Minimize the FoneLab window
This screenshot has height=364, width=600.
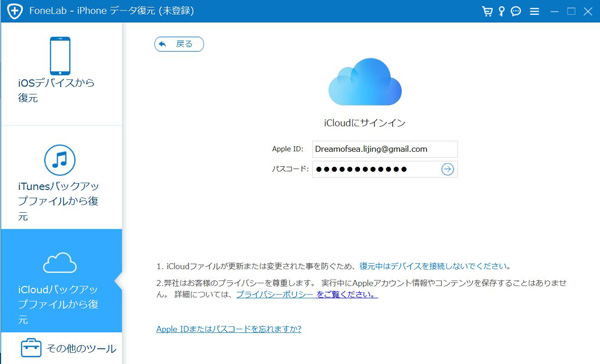(554, 11)
